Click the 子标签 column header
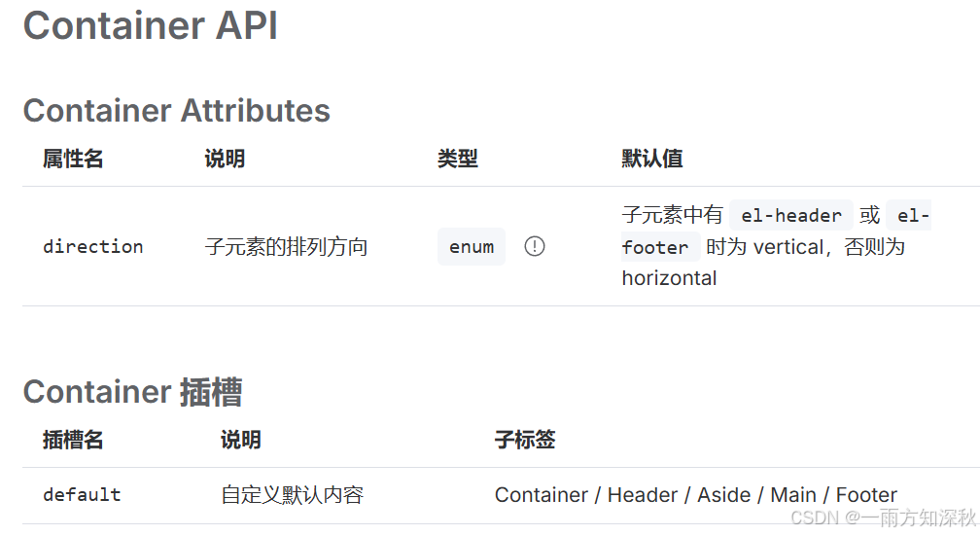 (525, 440)
